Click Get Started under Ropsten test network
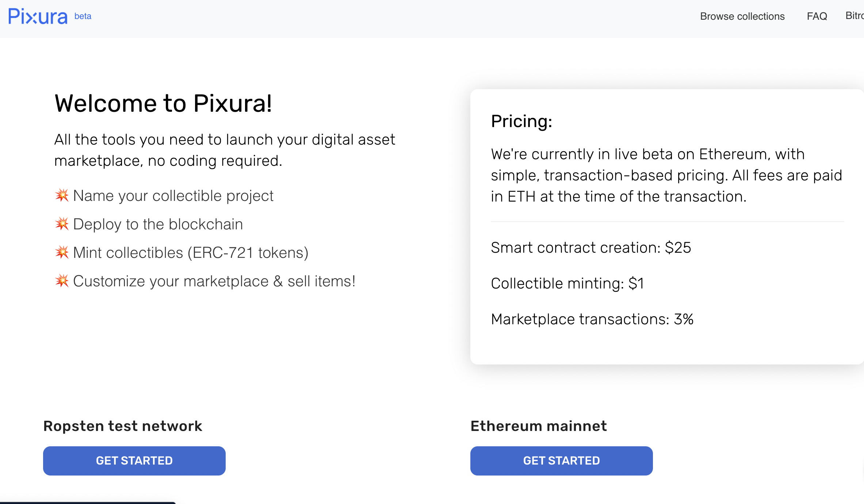 [134, 461]
